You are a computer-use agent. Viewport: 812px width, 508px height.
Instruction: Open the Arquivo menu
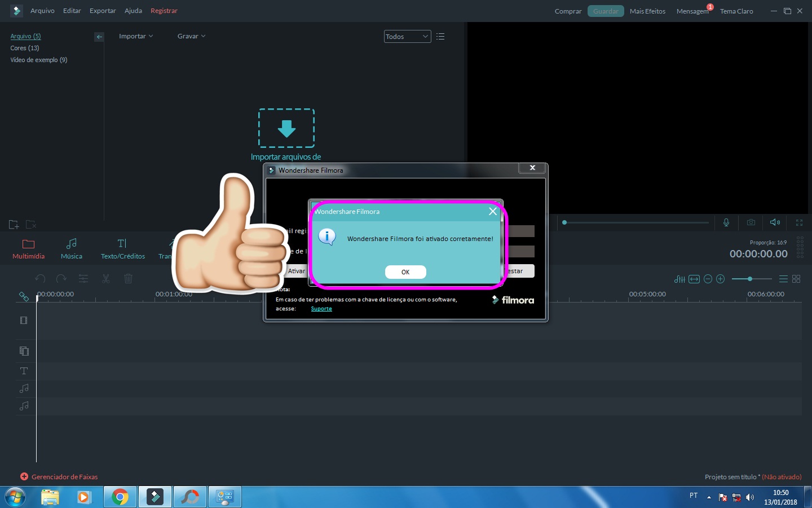[42, 11]
